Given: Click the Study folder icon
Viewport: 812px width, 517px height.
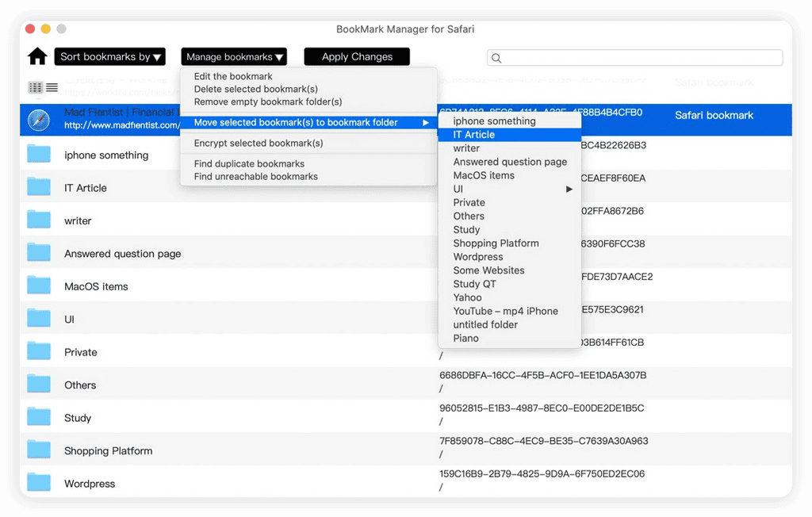Looking at the screenshot, I should coord(39,416).
